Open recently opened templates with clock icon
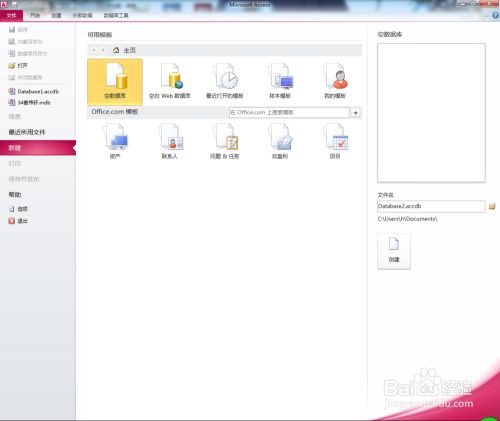Viewport: 500px width, 421px height. (225, 82)
